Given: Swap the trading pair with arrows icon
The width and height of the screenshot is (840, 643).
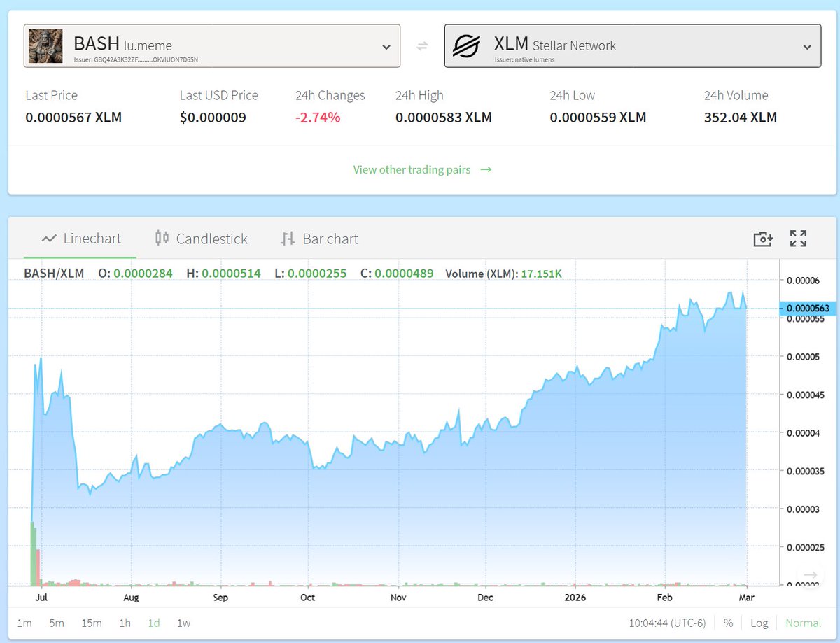Looking at the screenshot, I should click(x=422, y=46).
